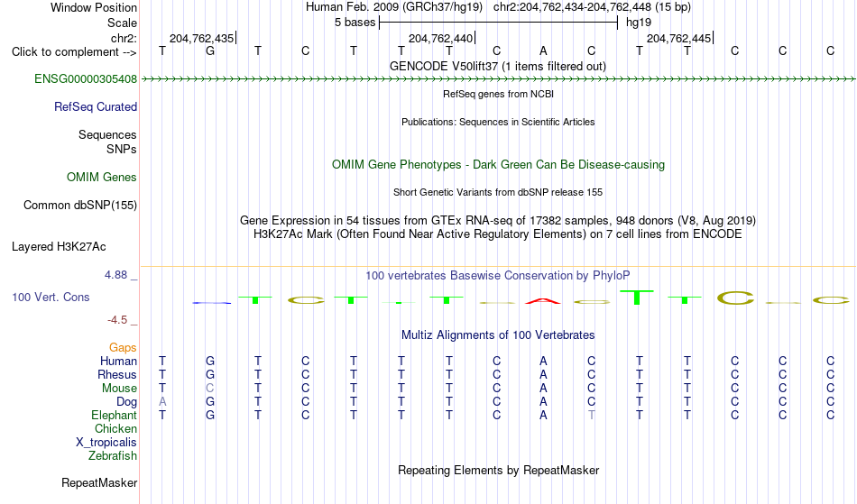Screen dimensions: 857x504
Task: Click the Window Position label
Action: pos(94,7)
